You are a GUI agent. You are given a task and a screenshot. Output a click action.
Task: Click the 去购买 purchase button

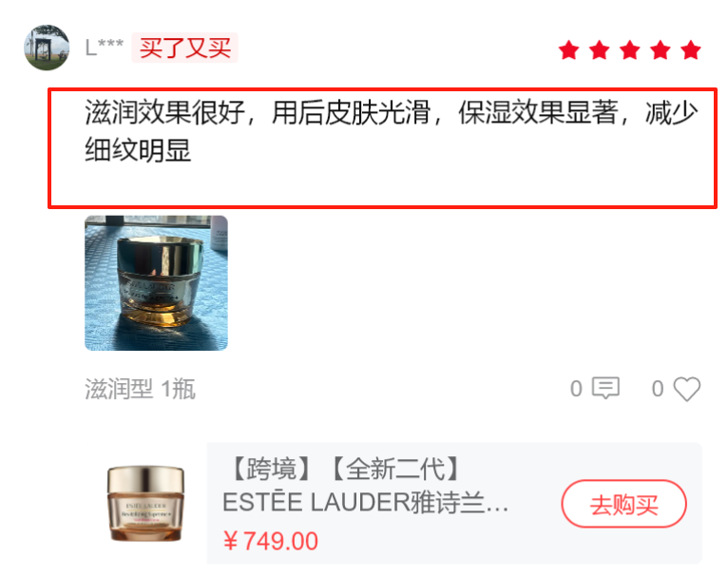point(624,504)
